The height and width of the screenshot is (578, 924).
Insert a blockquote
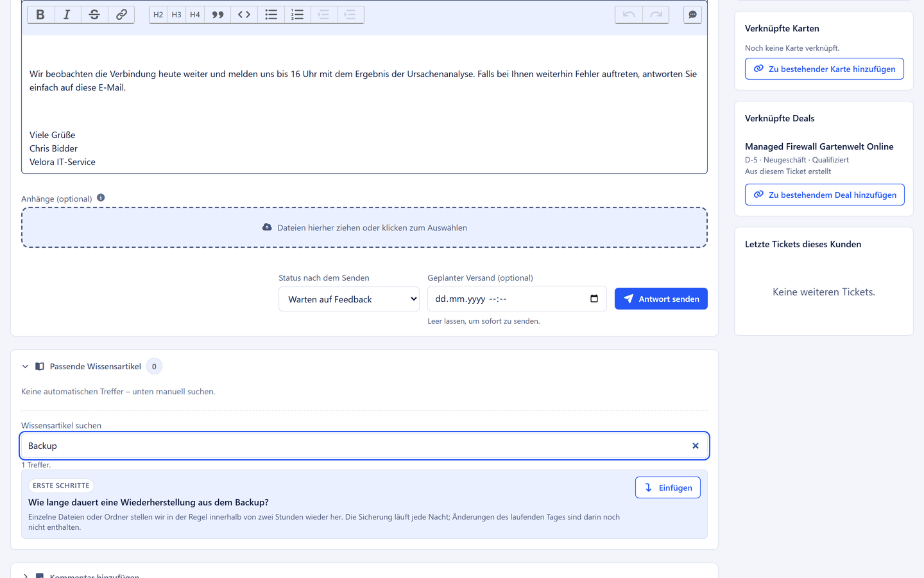click(218, 15)
